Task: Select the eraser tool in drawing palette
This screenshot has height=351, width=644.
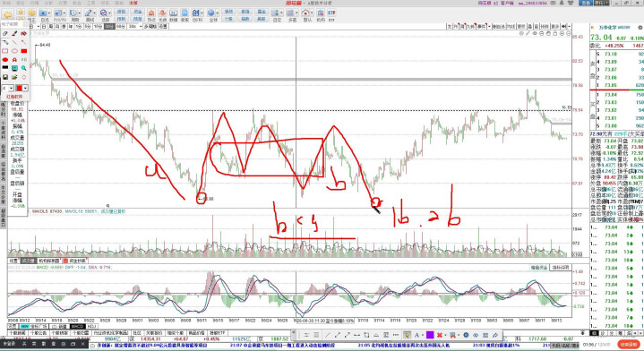Action: tap(5, 34)
